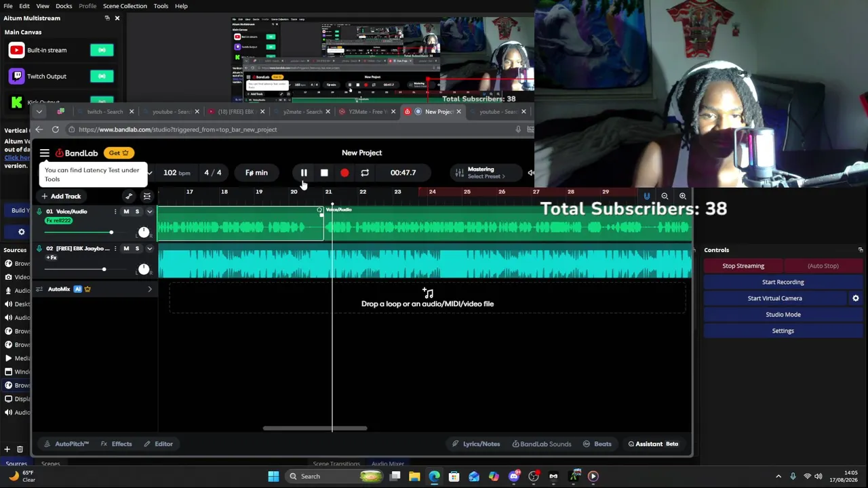Open the Effects panel
The height and width of the screenshot is (488, 868).
117,444
